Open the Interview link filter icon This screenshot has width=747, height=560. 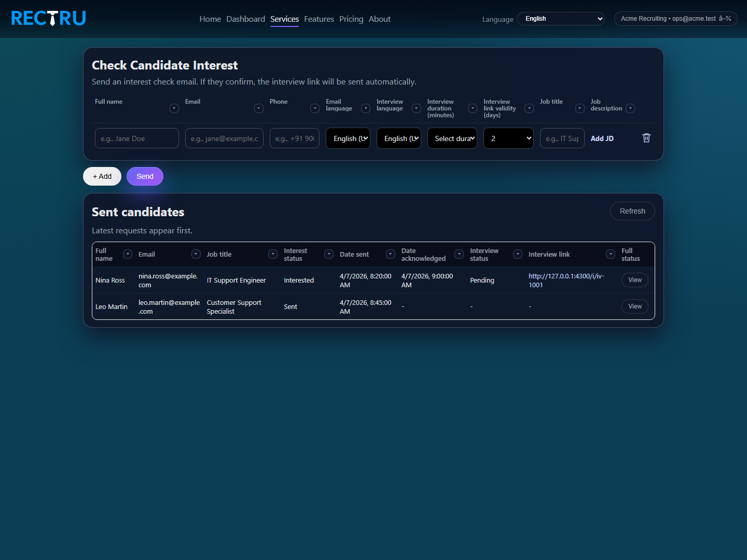611,254
